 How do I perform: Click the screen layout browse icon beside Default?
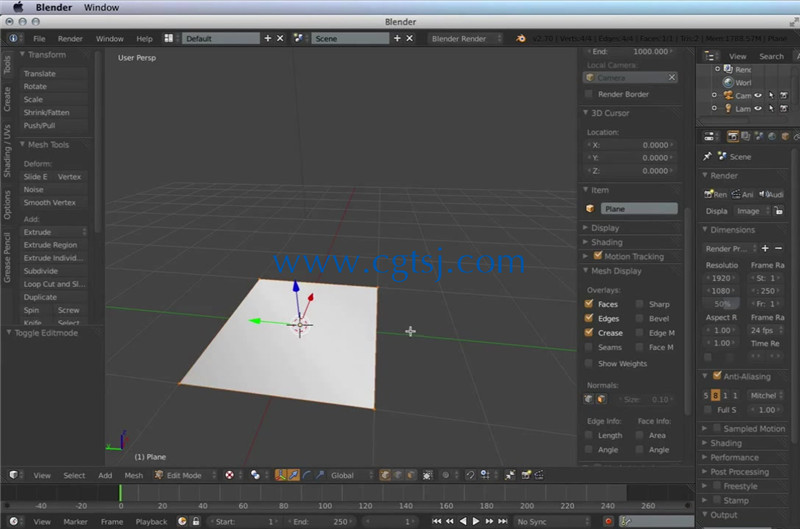tap(168, 38)
